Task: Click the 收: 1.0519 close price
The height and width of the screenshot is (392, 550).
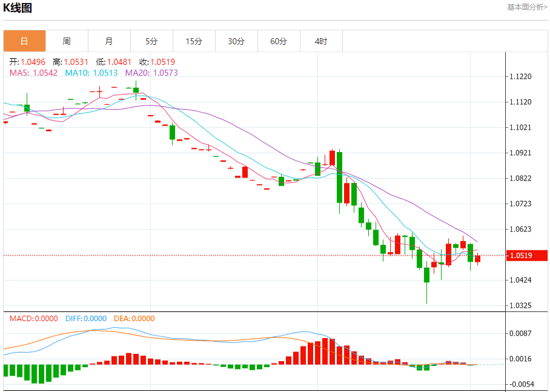Action: tap(157, 62)
